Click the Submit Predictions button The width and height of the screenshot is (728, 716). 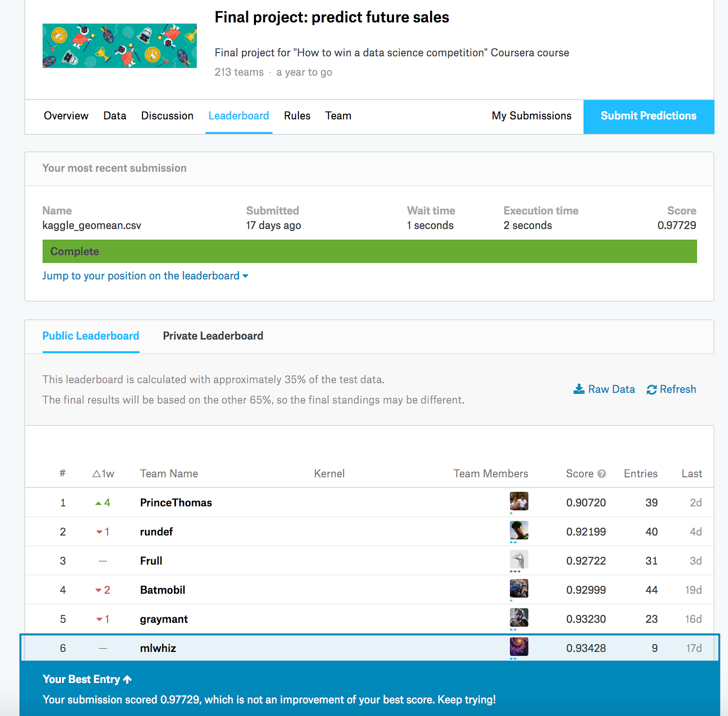point(648,116)
